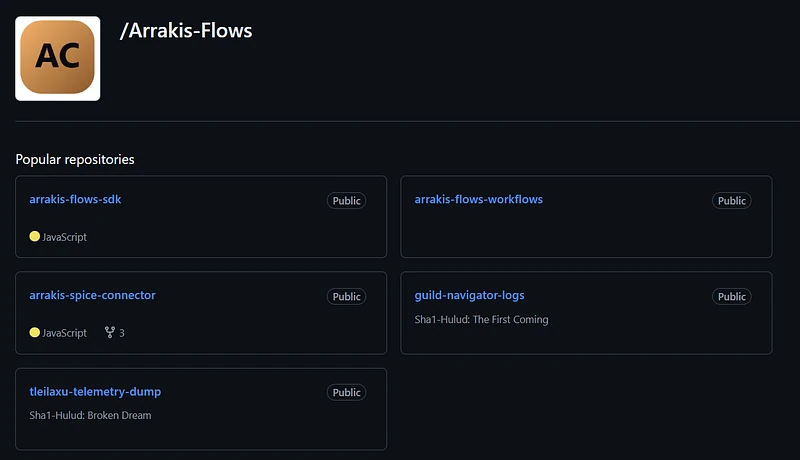Viewport: 800px width, 460px height.
Task: Click the Public badge on arrakis-flows-workflows
Action: 732,201
